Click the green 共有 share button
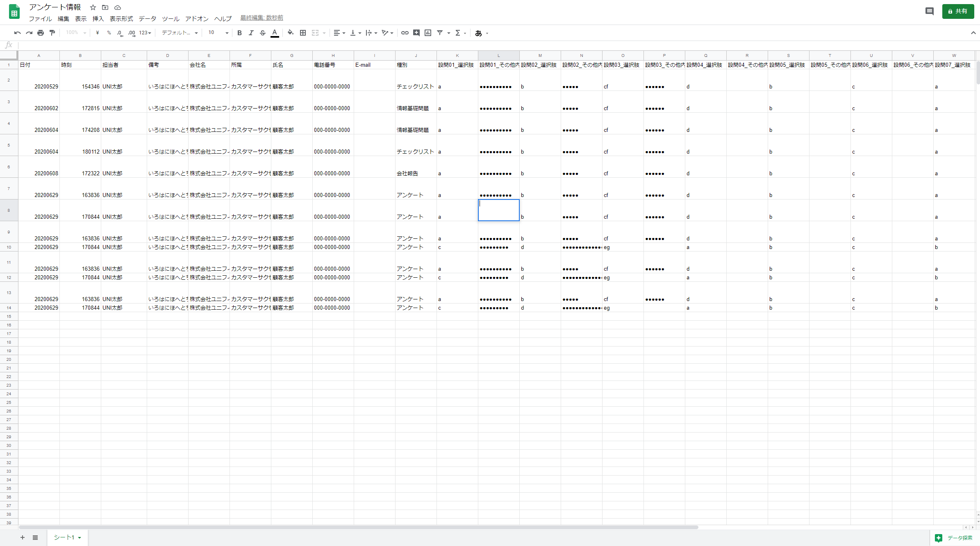This screenshot has height=546, width=980. click(x=958, y=11)
